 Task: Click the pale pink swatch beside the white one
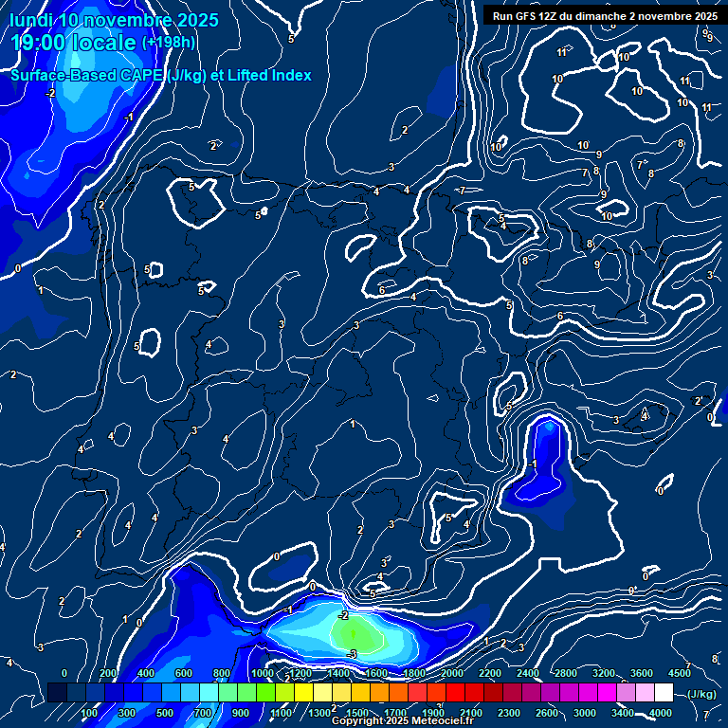(645, 692)
